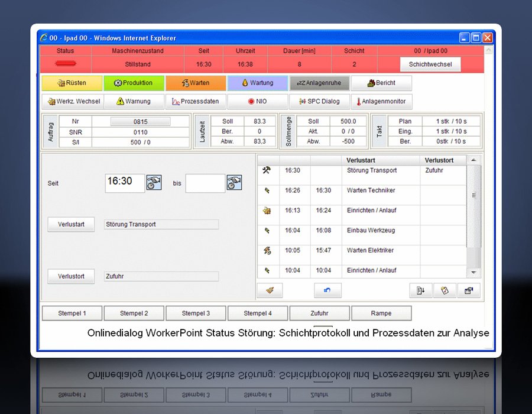Click the Laufzeit Soll value 83.3
532x414 pixels.
[x=260, y=121]
